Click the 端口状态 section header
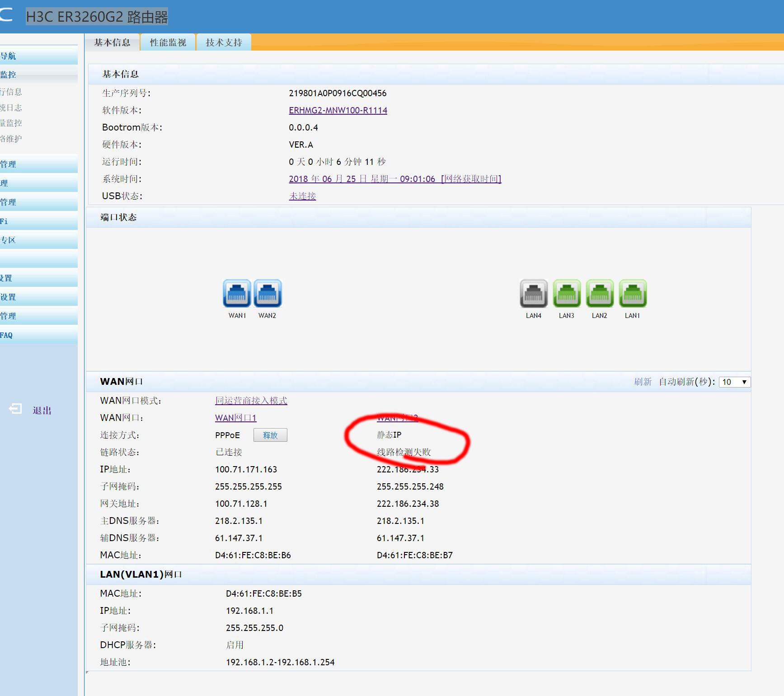This screenshot has height=696, width=784. coord(118,217)
